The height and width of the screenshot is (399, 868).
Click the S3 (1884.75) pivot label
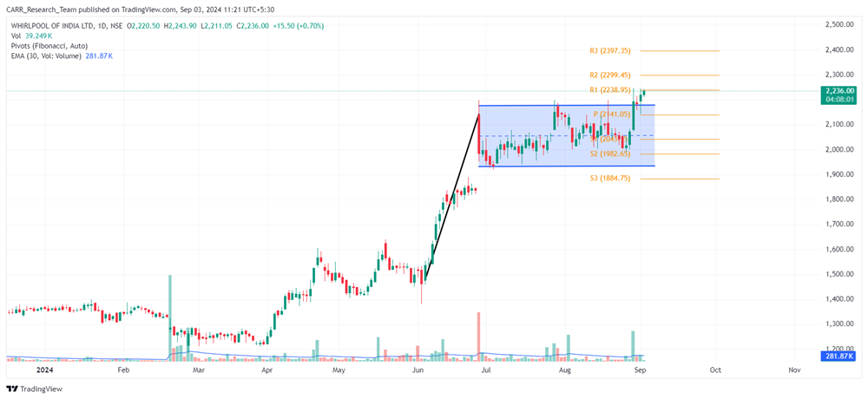[x=610, y=178]
